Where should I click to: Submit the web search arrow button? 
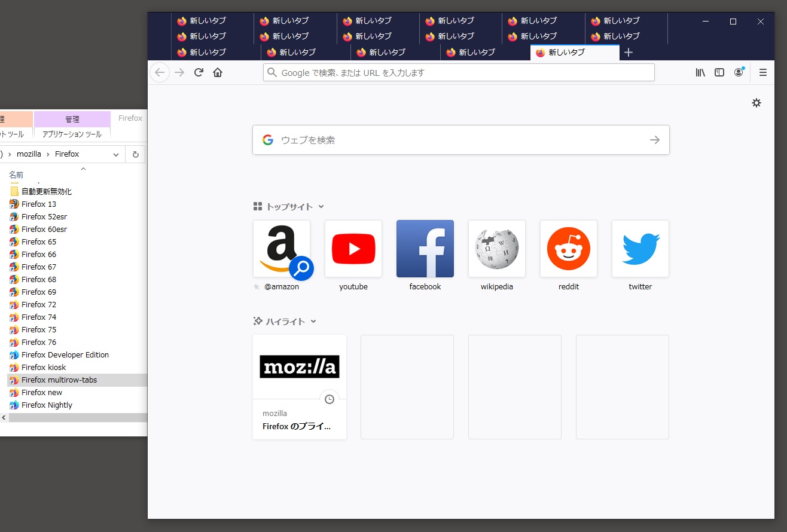point(655,140)
